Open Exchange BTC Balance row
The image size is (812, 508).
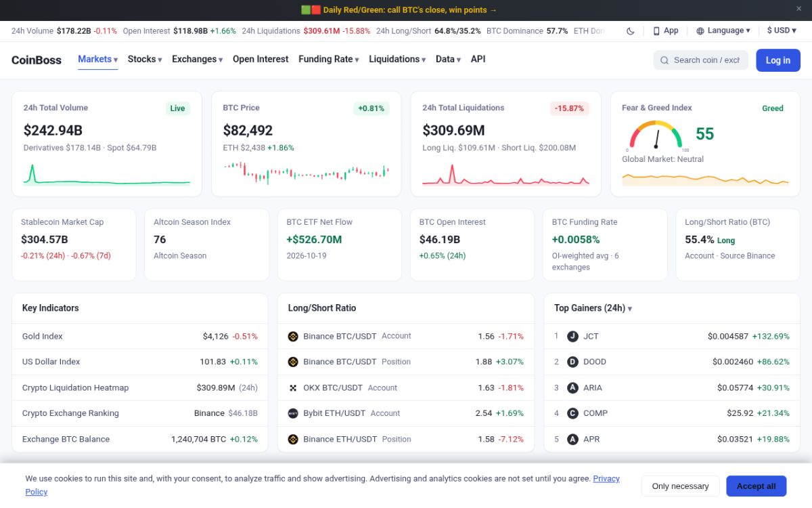coord(140,439)
